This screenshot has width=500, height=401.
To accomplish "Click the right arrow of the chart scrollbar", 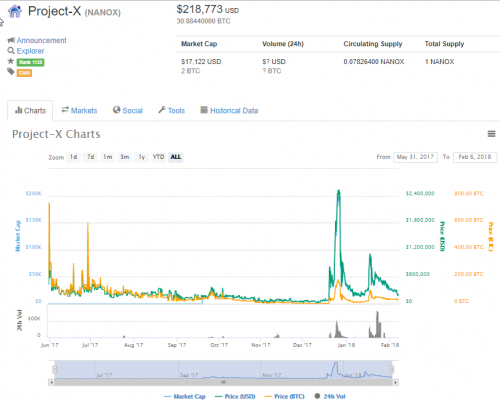I will 396,382.
